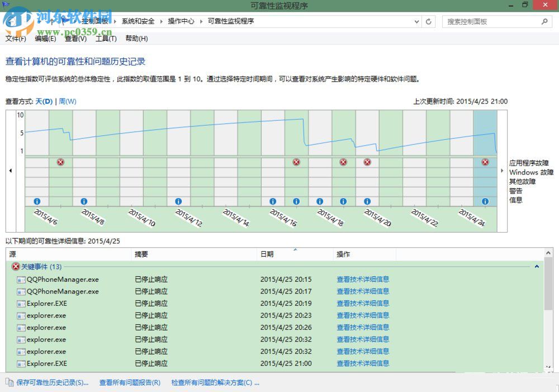Click the refresh icon next to the address bar
559x392 pixels.
[x=429, y=21]
